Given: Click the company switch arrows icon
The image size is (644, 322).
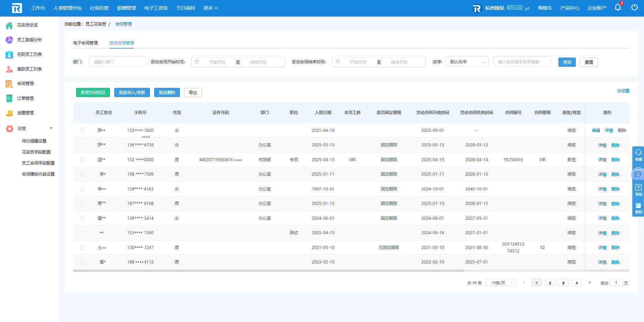Looking at the screenshot, I should (527, 8).
